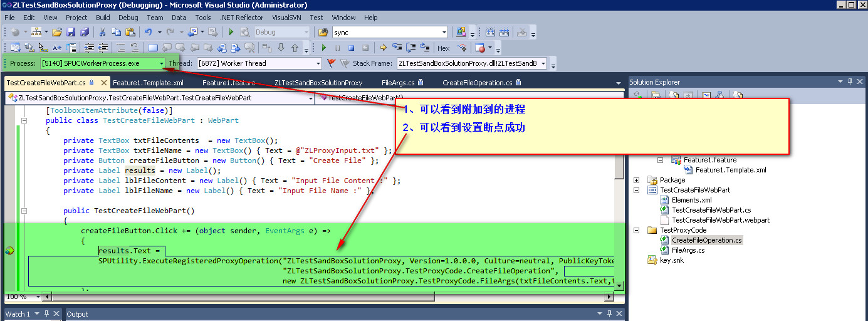Collapse the class code region in the editor
This screenshot has width=868, height=321.
coord(25,120)
